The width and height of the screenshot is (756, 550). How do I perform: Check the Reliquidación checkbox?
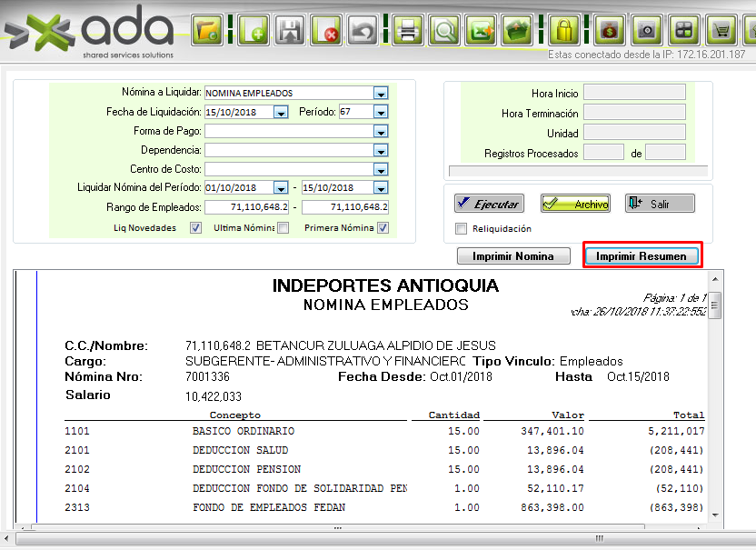point(461,229)
